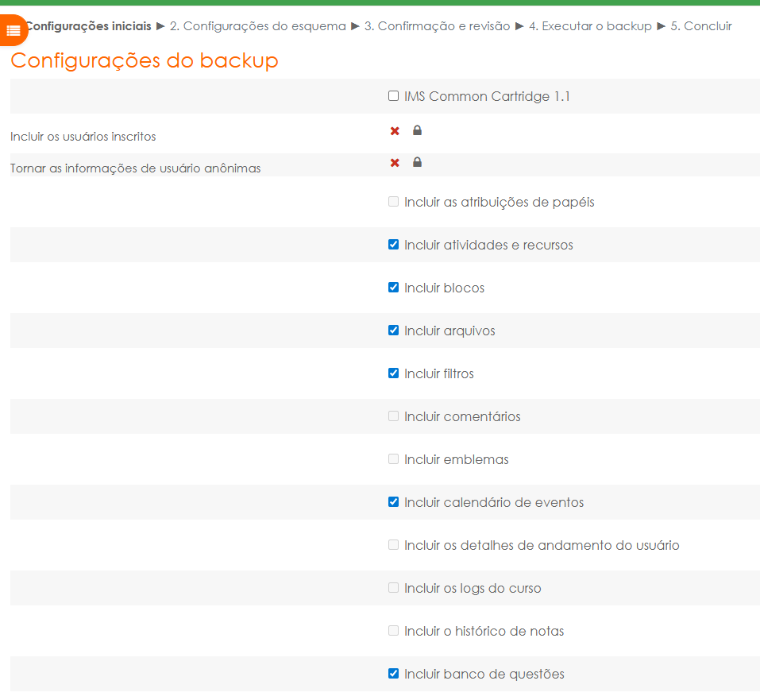Click red X beside Incluir os usuários inscritos

pyautogui.click(x=395, y=131)
